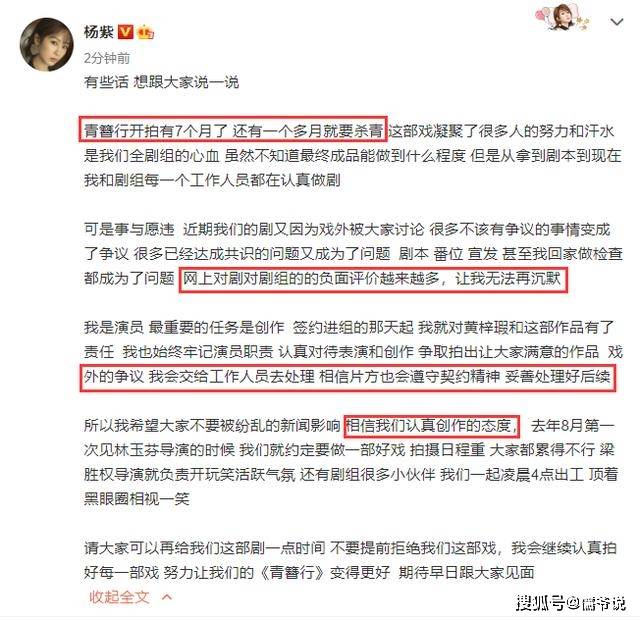Click paragraph starting 我是演员 最重要的任务
The image size is (640, 620).
tap(353, 352)
